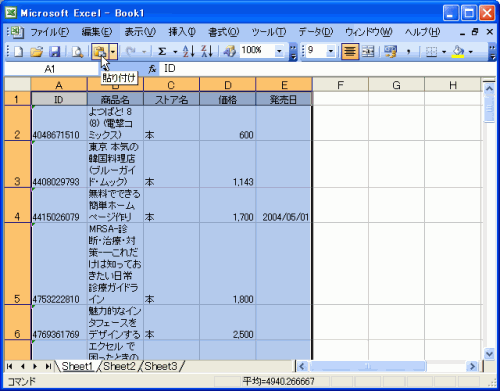The width and height of the screenshot is (500, 391).
Task: Save the workbook with the floppy icon
Action: click(x=55, y=52)
